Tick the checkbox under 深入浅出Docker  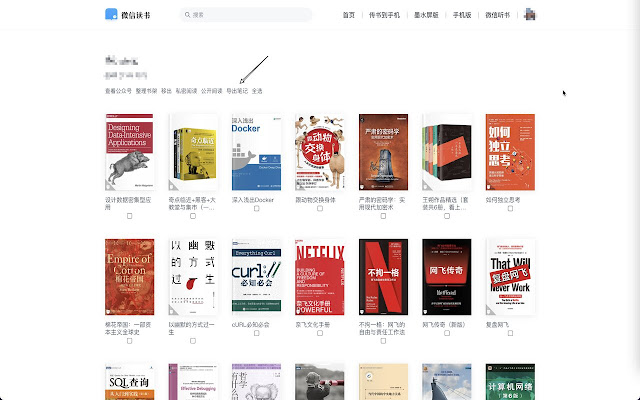pos(256,209)
